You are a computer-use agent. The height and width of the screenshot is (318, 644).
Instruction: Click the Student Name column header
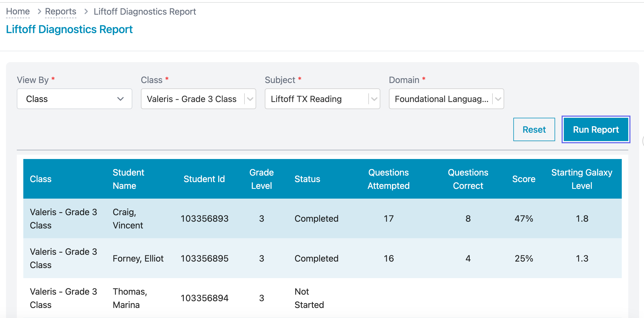(128, 179)
